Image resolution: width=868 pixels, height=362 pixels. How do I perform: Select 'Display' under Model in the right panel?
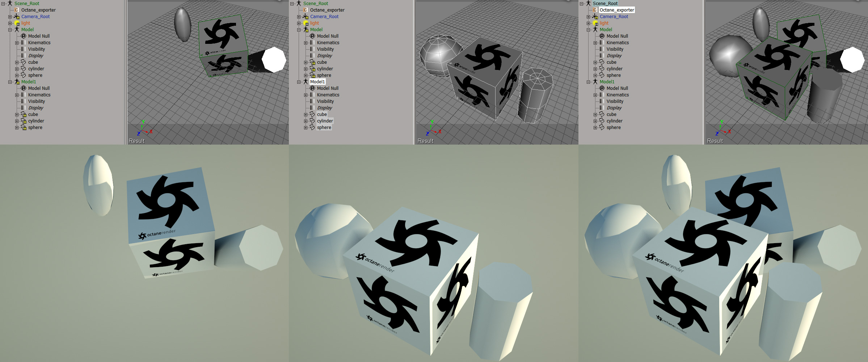pos(614,56)
